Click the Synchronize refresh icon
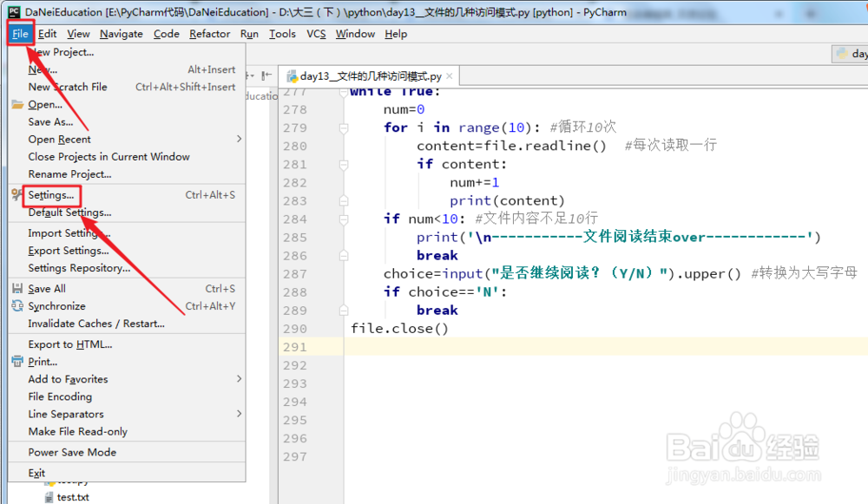The image size is (868, 504). click(x=17, y=306)
